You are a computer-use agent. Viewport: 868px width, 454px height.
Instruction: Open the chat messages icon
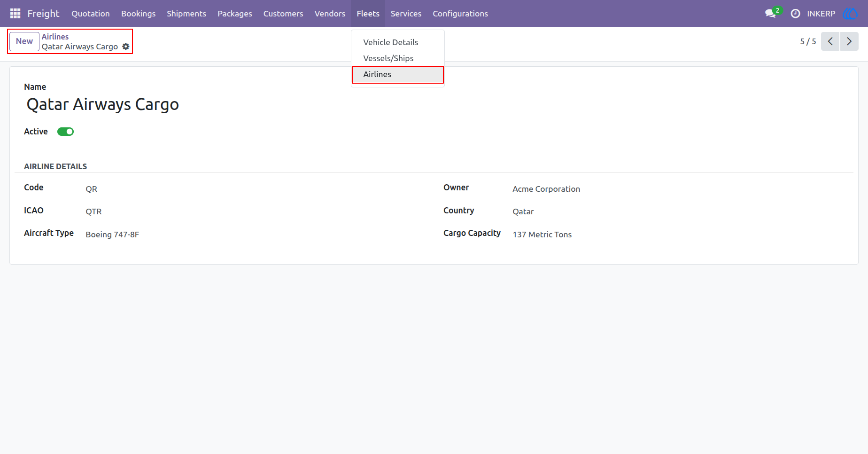[770, 14]
